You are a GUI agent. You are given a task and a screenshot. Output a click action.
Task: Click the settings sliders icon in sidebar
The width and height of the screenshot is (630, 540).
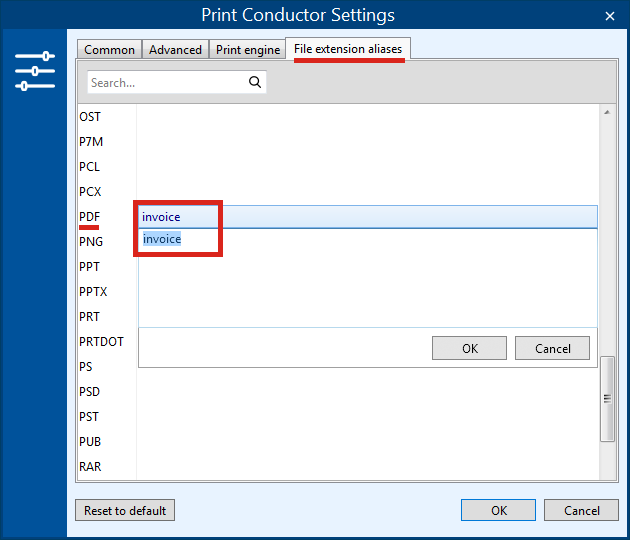(35, 72)
